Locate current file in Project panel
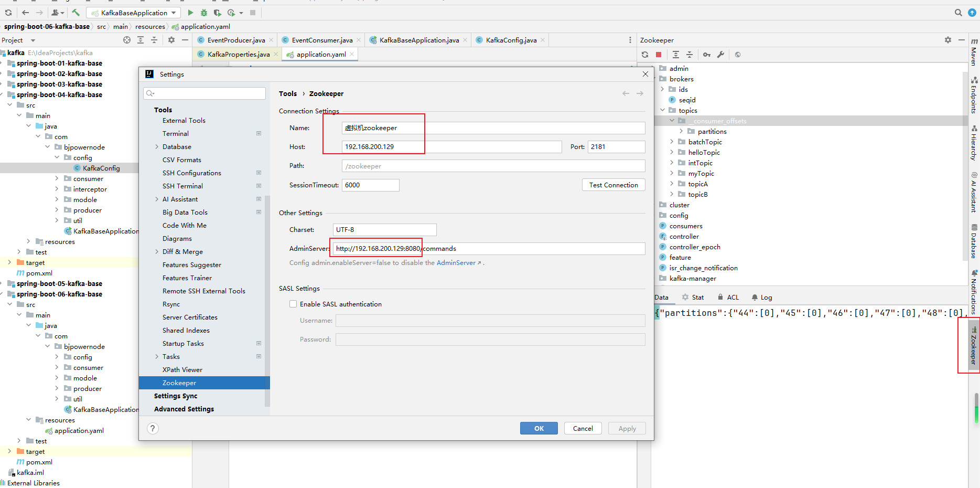The height and width of the screenshot is (488, 980). click(127, 40)
